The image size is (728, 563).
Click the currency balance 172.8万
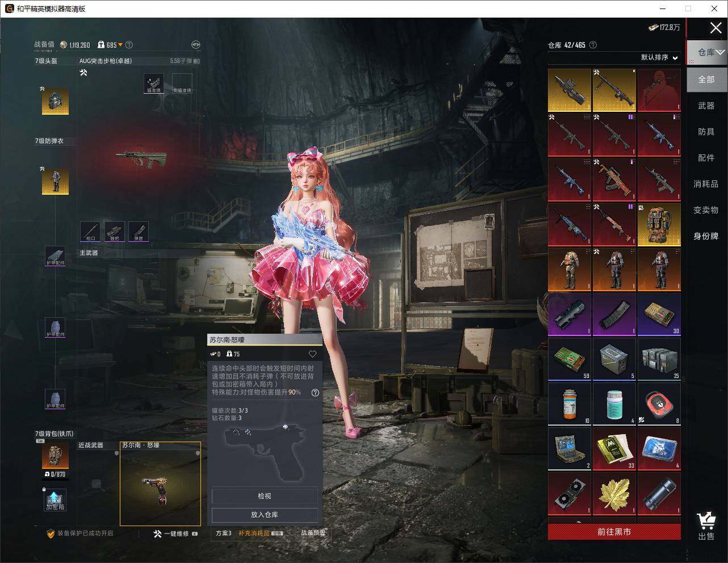click(x=664, y=27)
